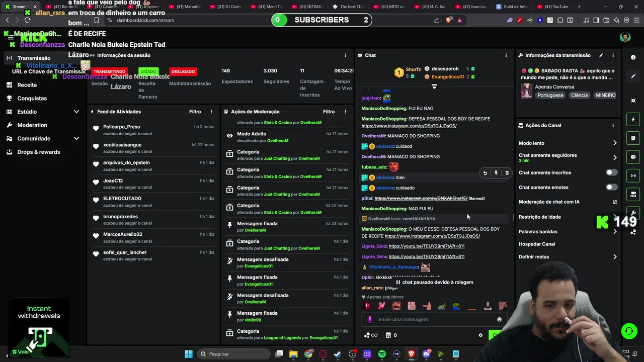
Task: Expand the Estúdio sidebar chevron
Action: point(76,112)
